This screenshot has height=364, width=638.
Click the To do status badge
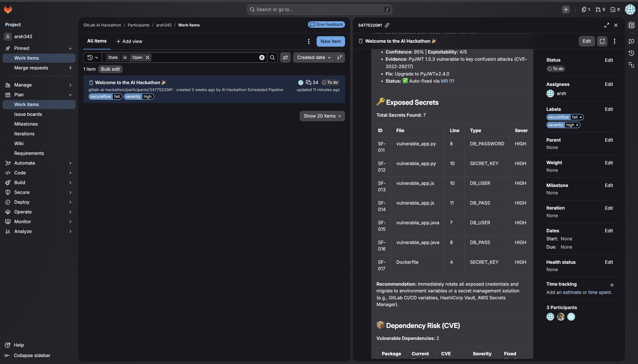click(556, 69)
